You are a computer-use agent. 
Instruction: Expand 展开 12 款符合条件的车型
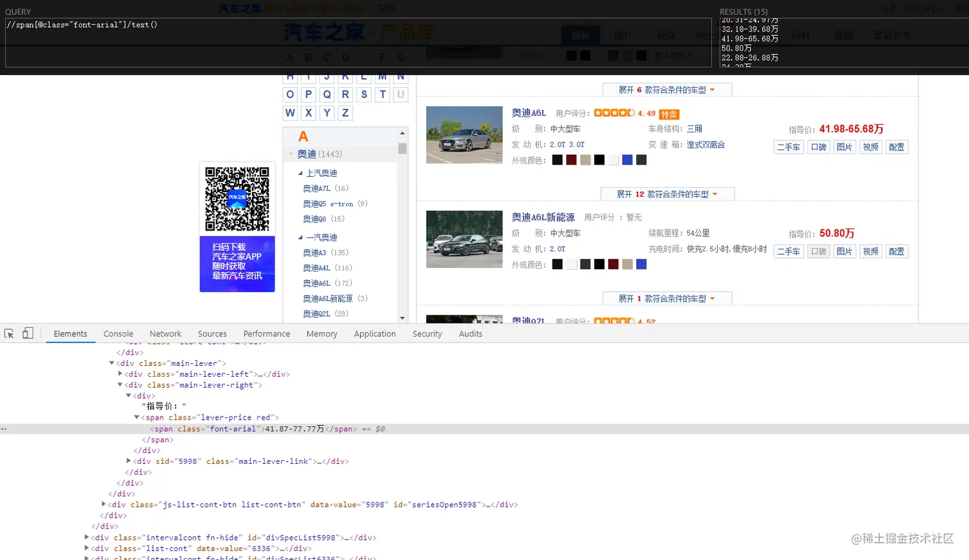667,194
